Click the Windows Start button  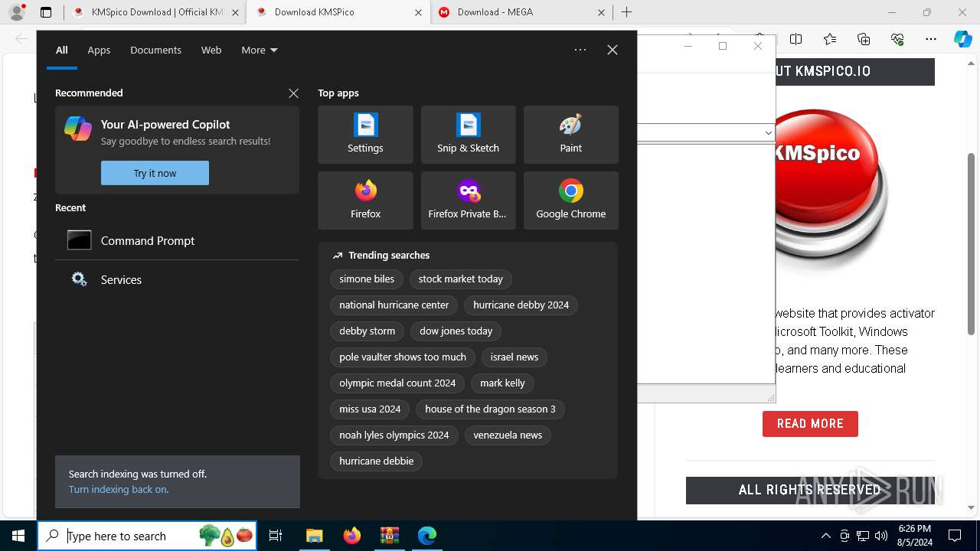[18, 536]
